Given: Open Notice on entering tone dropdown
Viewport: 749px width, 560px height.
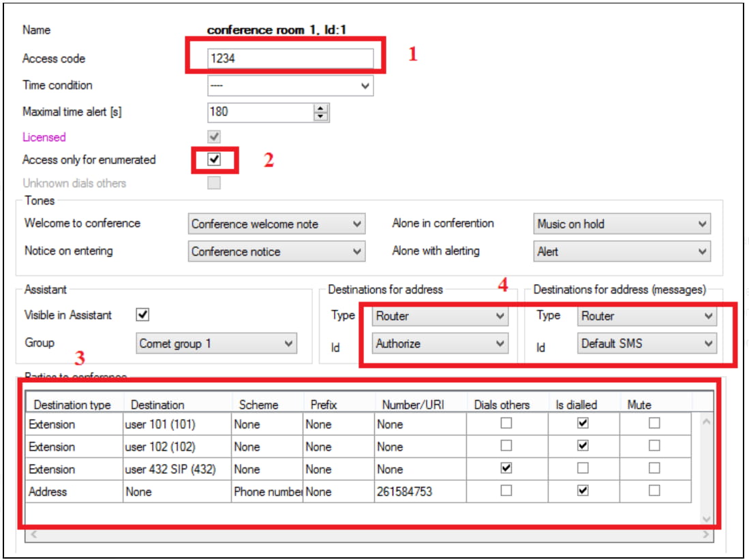Looking at the screenshot, I should click(x=277, y=251).
